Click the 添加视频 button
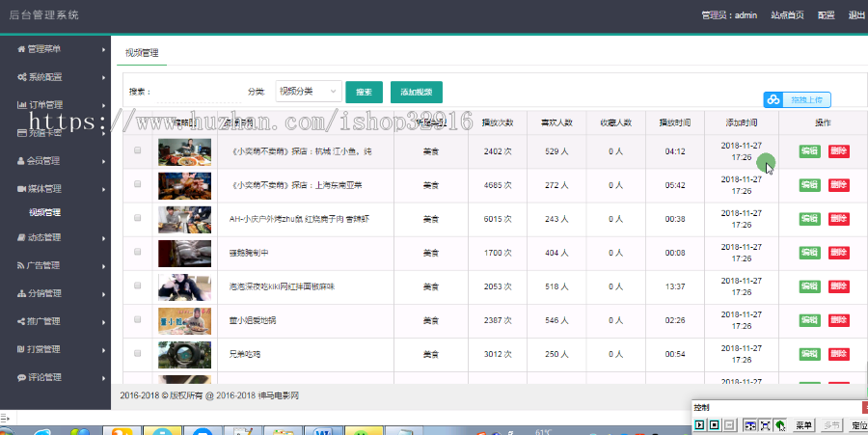 417,92
